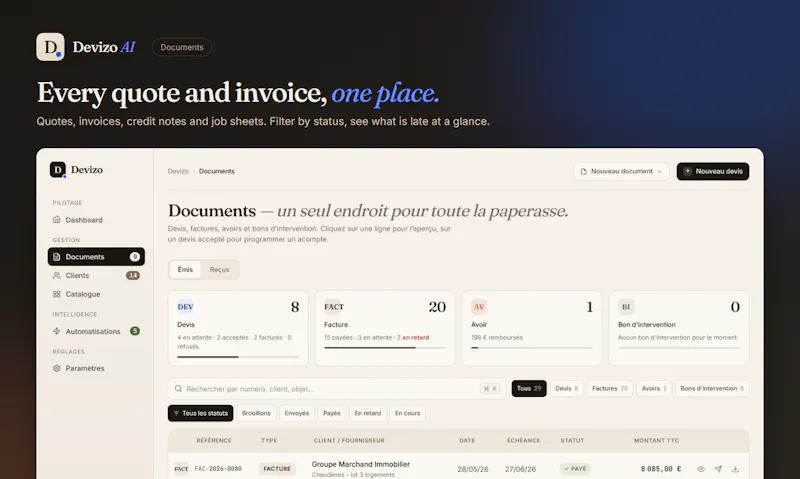Click the Facture card progress bar

click(x=385, y=348)
